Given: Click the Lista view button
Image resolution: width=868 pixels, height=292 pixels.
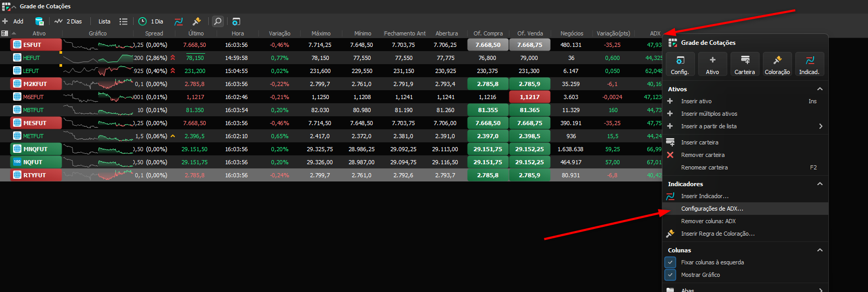Looking at the screenshot, I should click(104, 21).
